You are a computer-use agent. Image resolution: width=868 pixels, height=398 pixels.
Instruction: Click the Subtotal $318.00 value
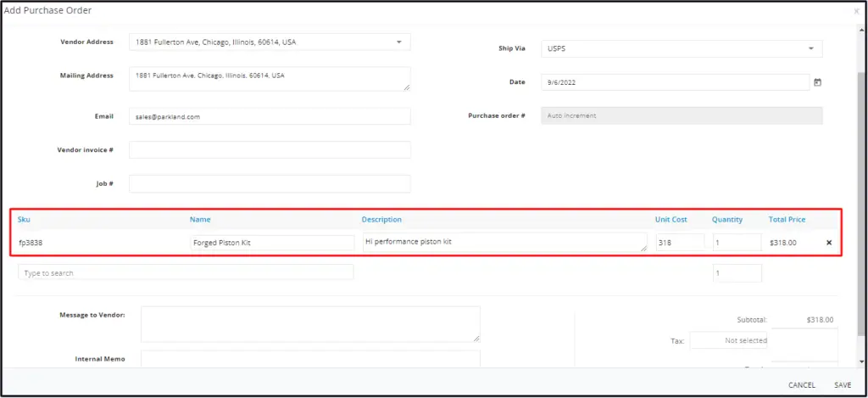pos(820,320)
